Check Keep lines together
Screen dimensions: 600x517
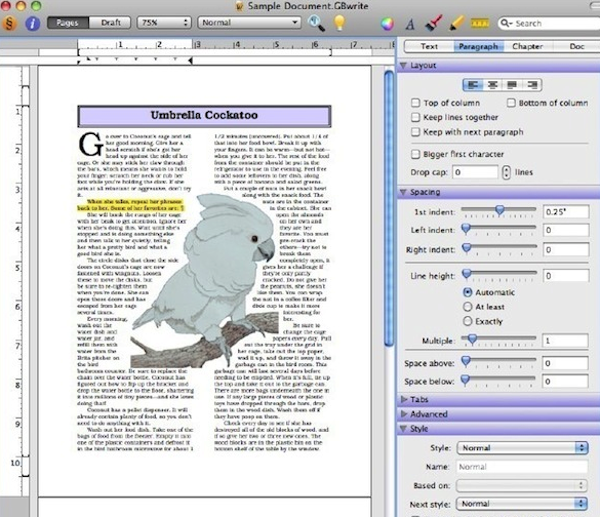pyautogui.click(x=415, y=117)
